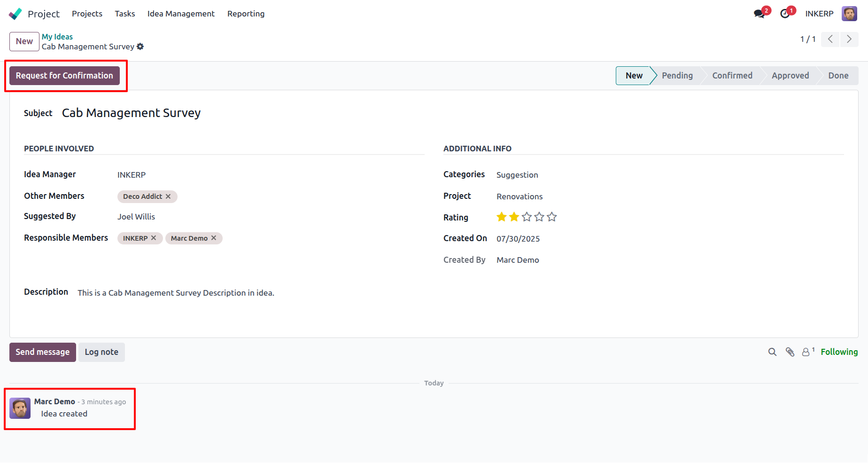This screenshot has height=463, width=868.
Task: Open the Reporting menu
Action: (x=246, y=14)
